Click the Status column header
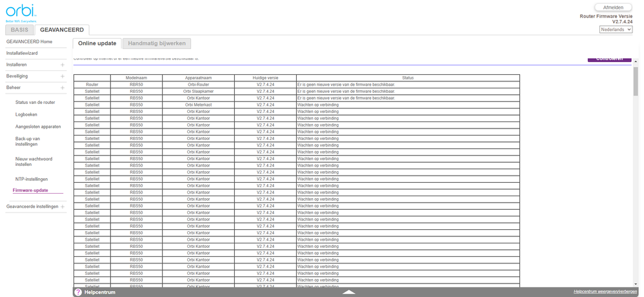The image size is (644, 297). (x=408, y=77)
